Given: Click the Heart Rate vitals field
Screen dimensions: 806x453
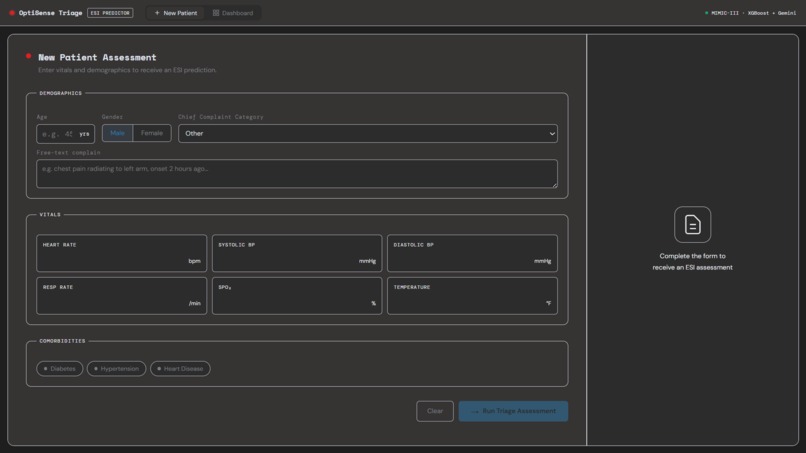Looking at the screenshot, I should tap(122, 253).
